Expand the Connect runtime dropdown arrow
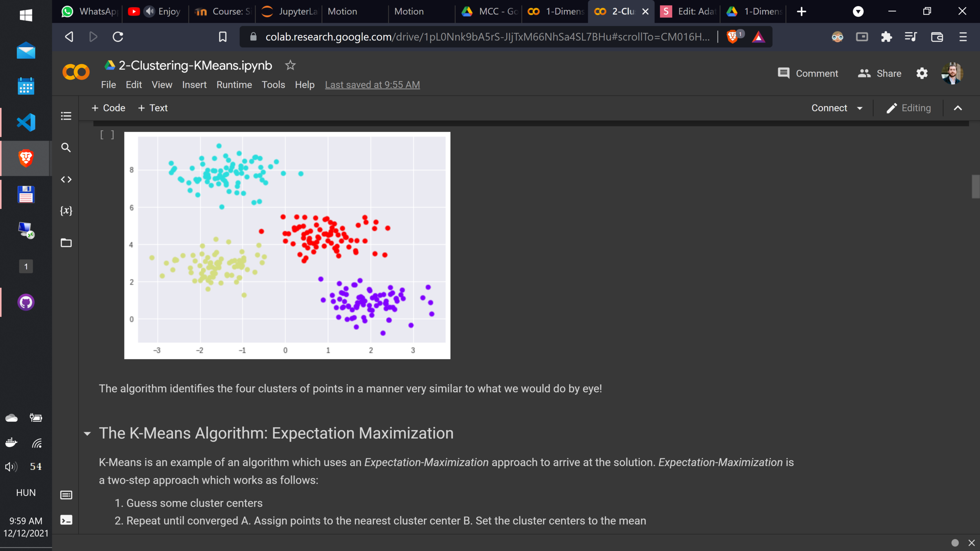 pos(860,108)
